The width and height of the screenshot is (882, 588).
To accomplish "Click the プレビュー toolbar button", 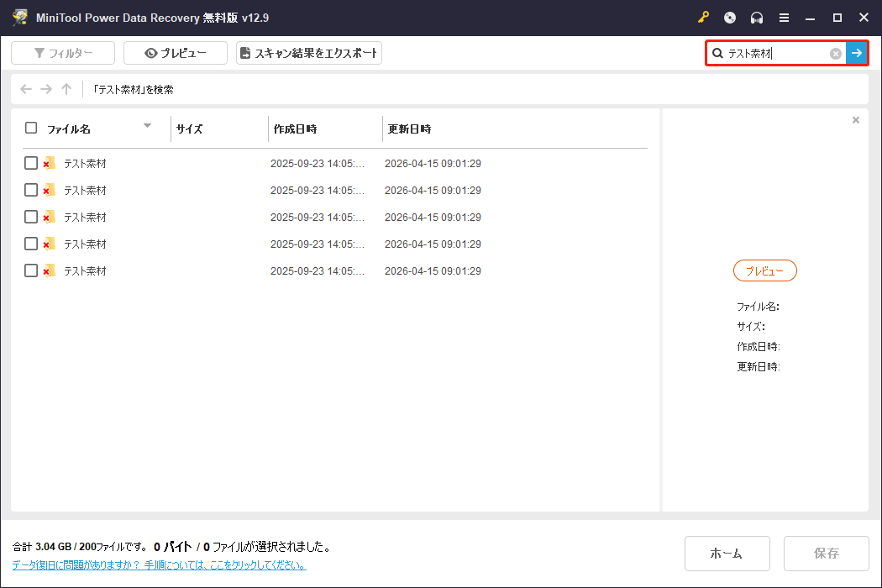I will [x=176, y=53].
